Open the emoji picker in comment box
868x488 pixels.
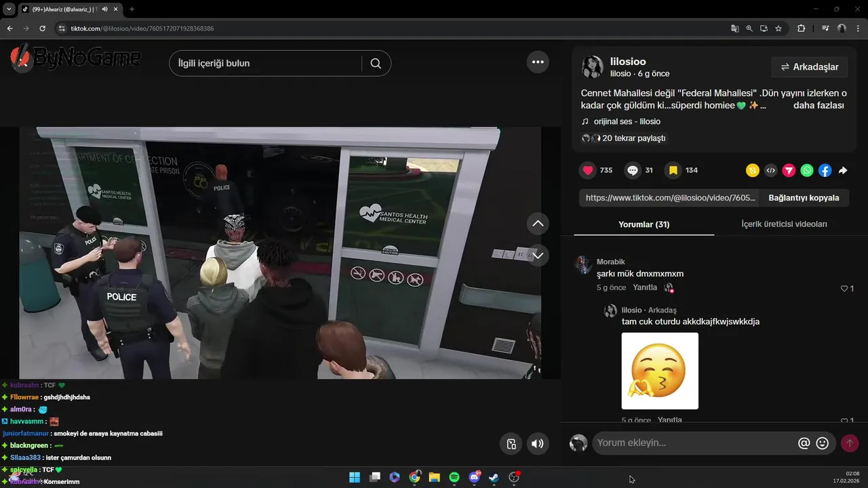[x=823, y=443]
